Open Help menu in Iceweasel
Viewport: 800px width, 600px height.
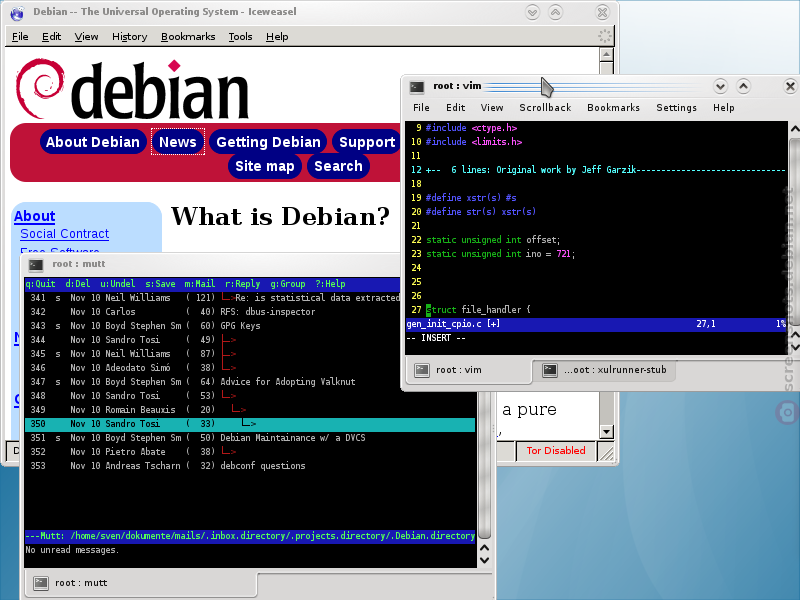277,37
